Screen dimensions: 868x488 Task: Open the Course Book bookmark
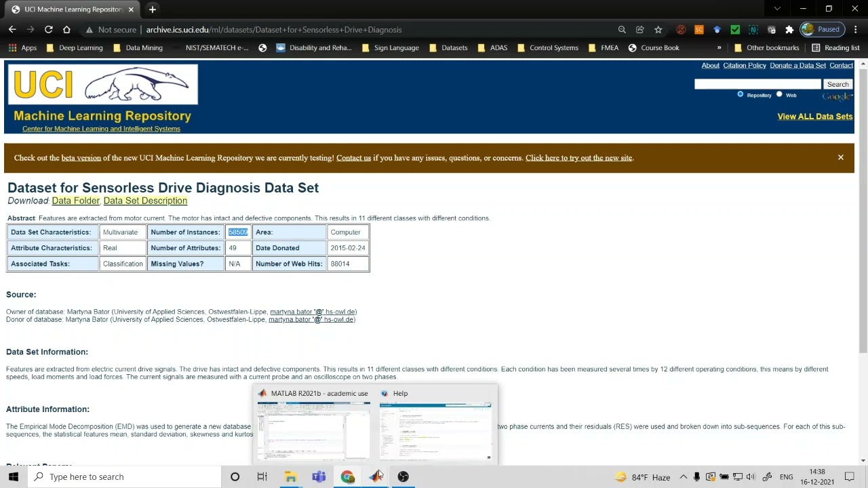pos(654,48)
